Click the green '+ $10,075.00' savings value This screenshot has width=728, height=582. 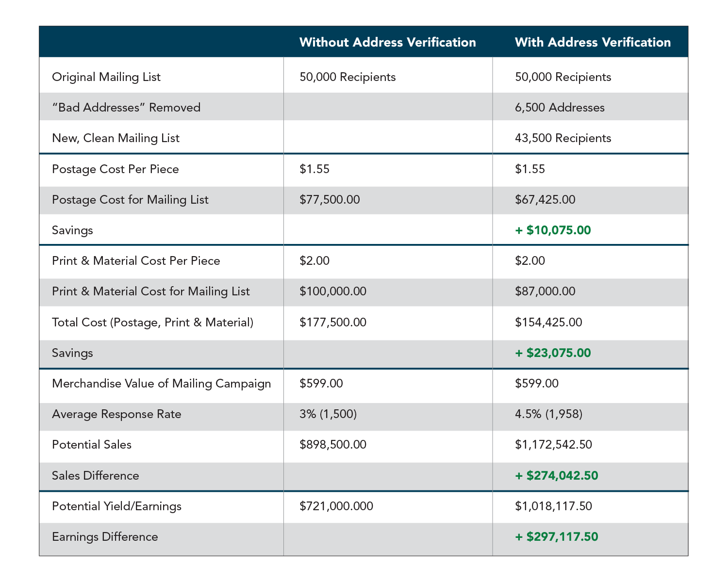pyautogui.click(x=553, y=230)
